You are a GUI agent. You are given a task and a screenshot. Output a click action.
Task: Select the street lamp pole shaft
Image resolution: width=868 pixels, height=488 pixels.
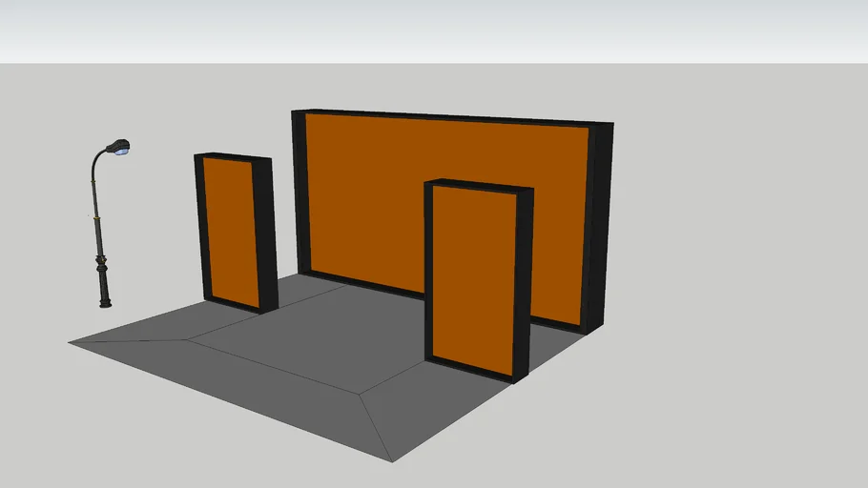95,191
